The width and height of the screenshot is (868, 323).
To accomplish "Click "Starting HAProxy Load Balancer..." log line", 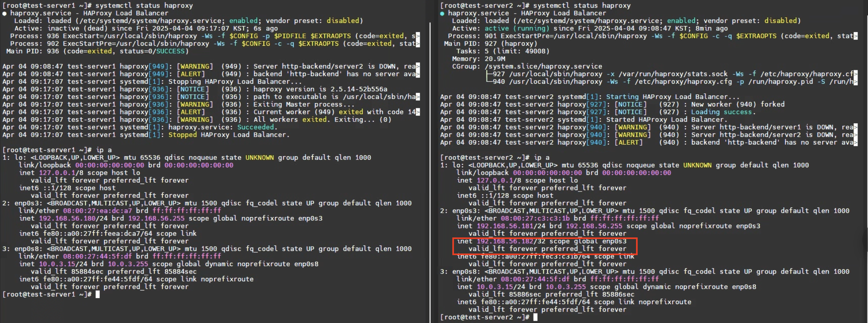I will click(590, 97).
